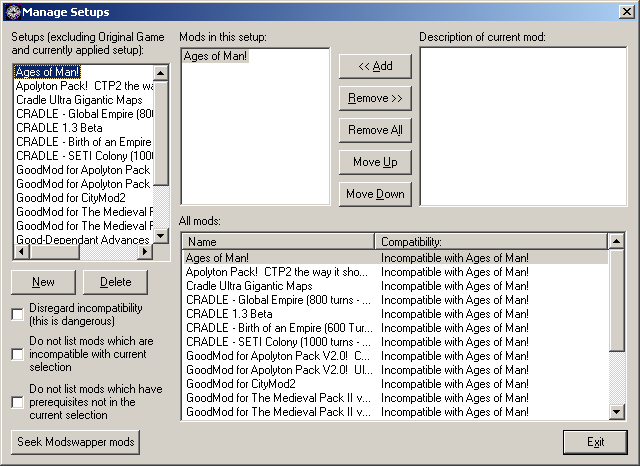Click the Manage Setups title bar icon

[x=11, y=11]
